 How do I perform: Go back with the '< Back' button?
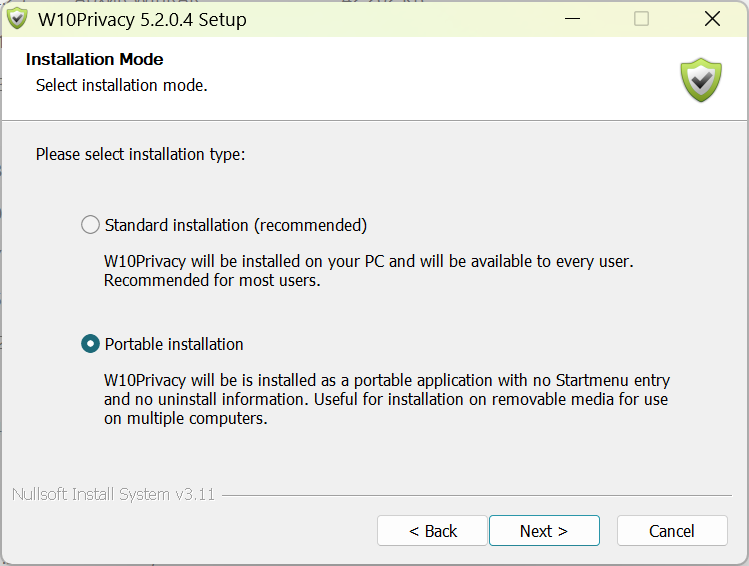point(432,530)
